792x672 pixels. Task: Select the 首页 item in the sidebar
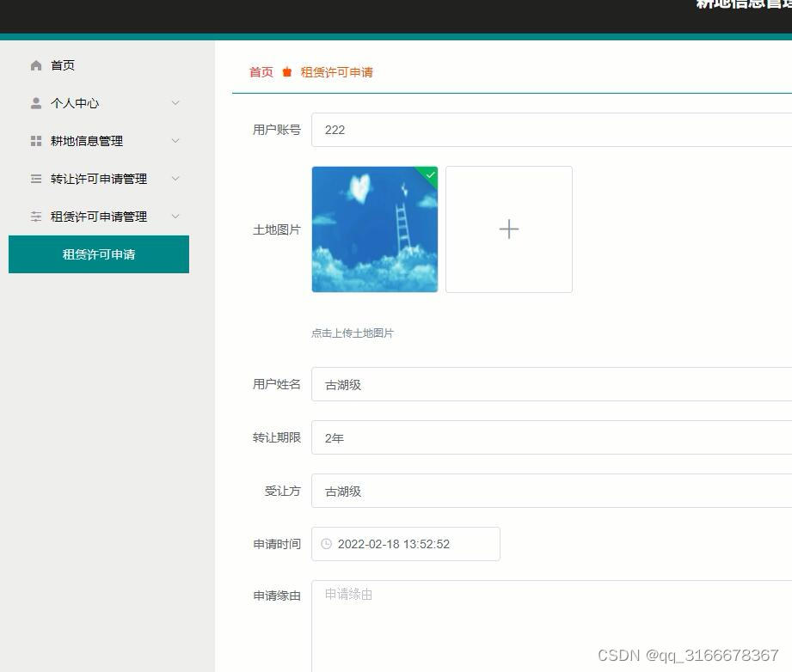coord(63,64)
